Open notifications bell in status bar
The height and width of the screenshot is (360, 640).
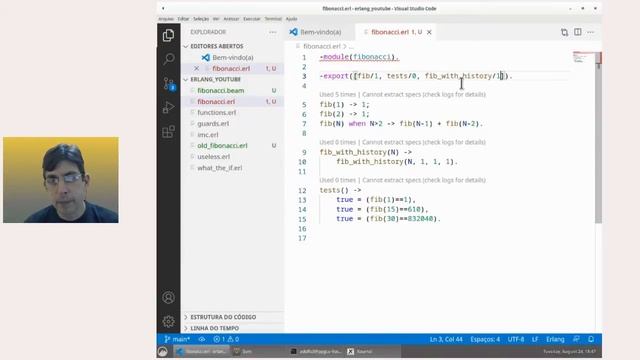(x=591, y=339)
